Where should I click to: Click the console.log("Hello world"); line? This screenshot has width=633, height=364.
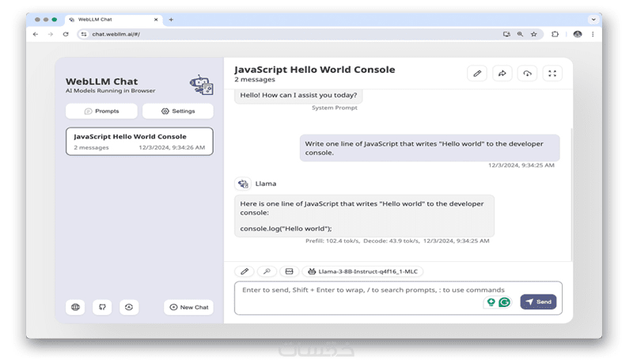tap(286, 229)
